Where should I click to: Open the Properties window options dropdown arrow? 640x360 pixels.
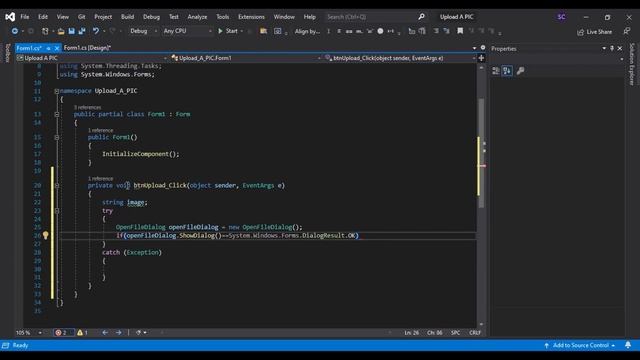click(x=604, y=48)
